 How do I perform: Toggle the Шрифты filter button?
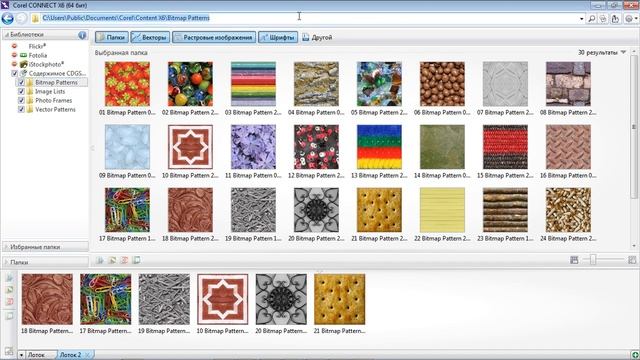coord(278,38)
